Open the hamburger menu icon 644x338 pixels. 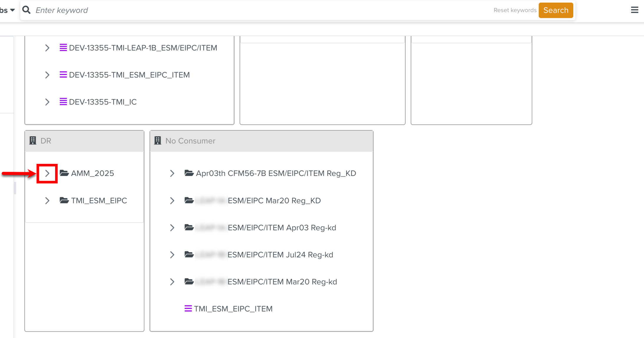coord(635,10)
